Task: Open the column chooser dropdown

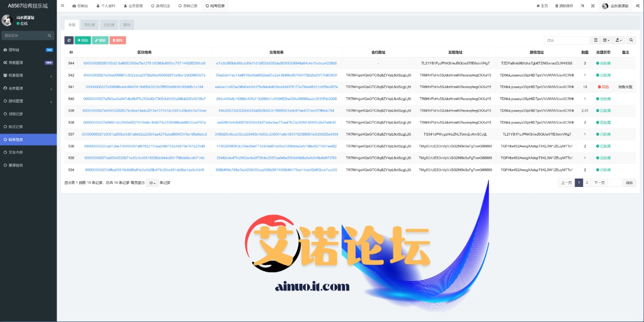Action: coord(606,40)
